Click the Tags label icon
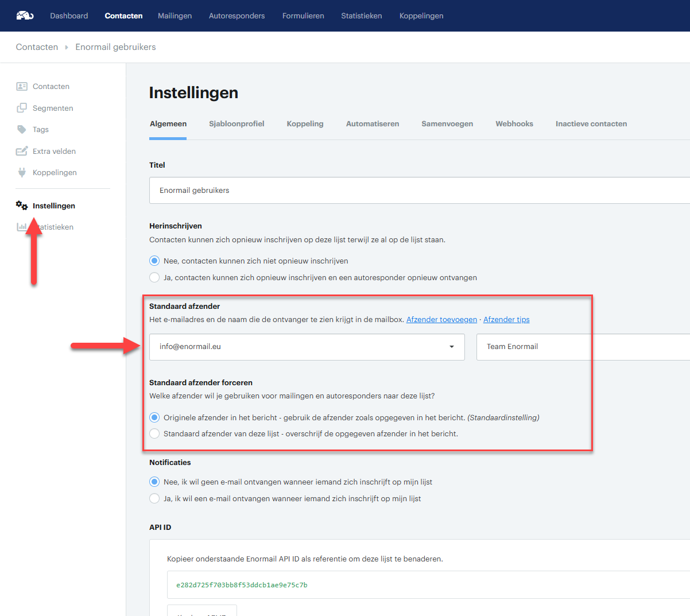 tap(22, 129)
